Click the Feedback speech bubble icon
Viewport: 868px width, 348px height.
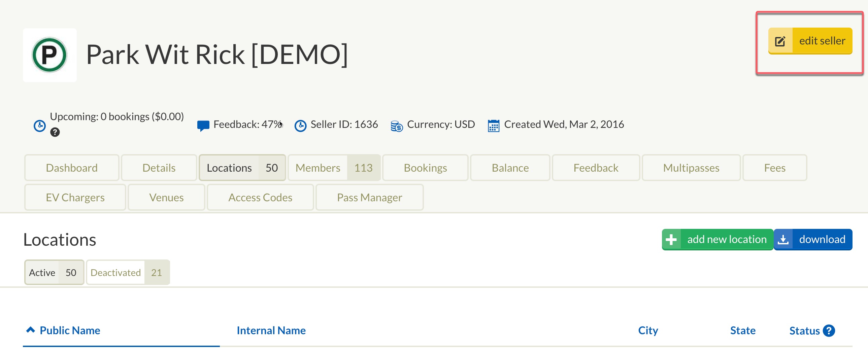(203, 126)
